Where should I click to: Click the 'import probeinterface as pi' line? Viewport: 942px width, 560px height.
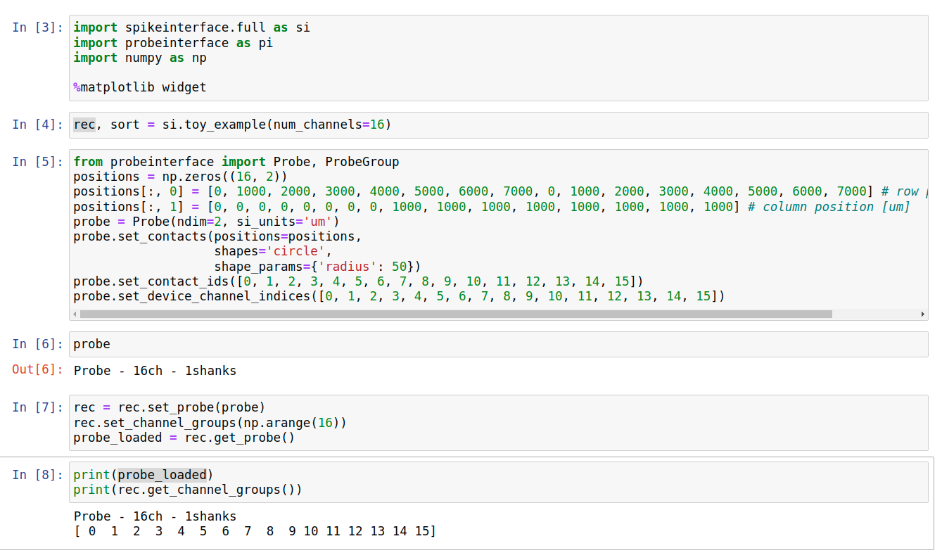coord(173,43)
